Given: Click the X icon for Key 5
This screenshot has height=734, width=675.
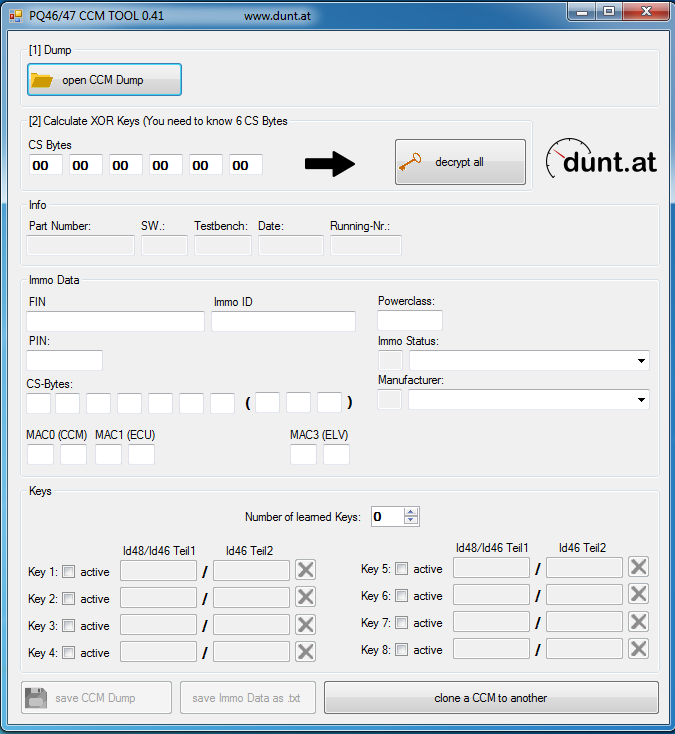Looking at the screenshot, I should click(x=638, y=567).
